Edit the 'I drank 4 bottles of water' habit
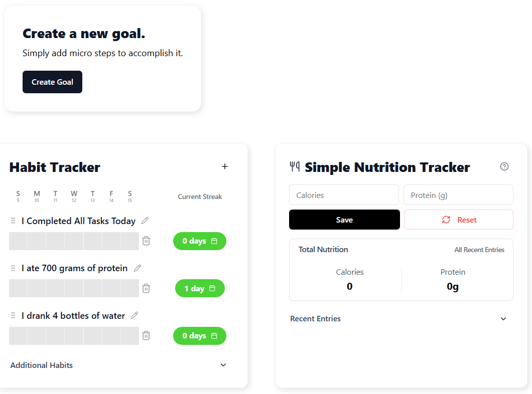 click(x=135, y=315)
